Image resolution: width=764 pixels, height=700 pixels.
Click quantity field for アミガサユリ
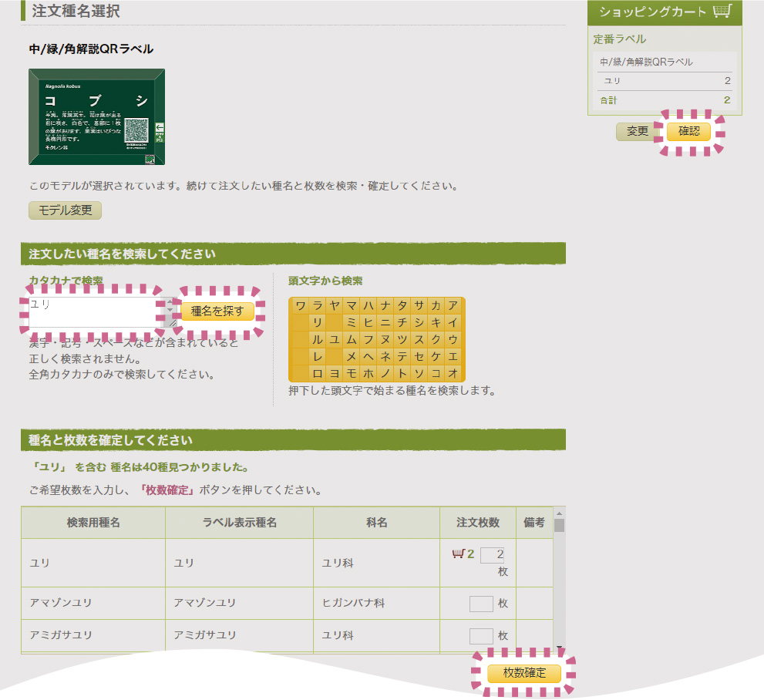[480, 636]
